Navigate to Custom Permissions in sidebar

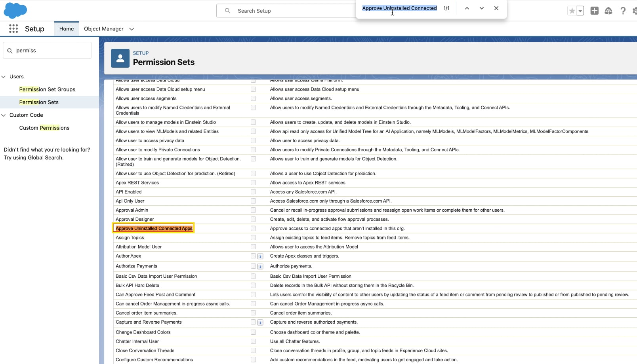coord(44,128)
